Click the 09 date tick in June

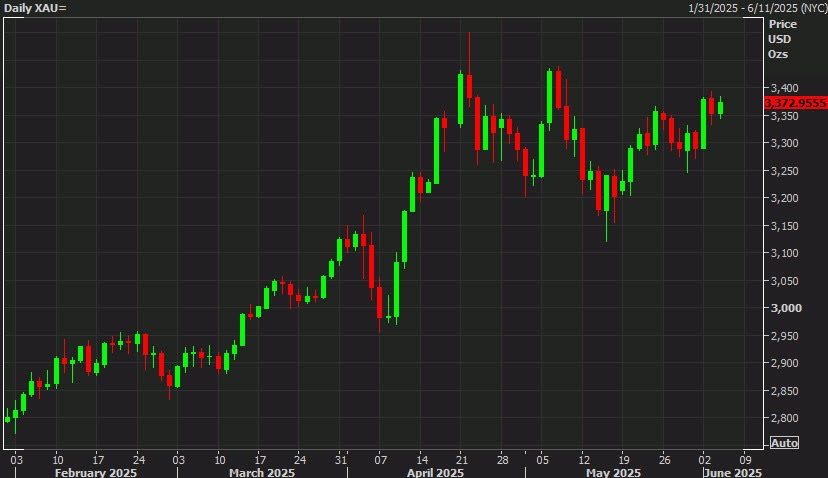[746, 460]
